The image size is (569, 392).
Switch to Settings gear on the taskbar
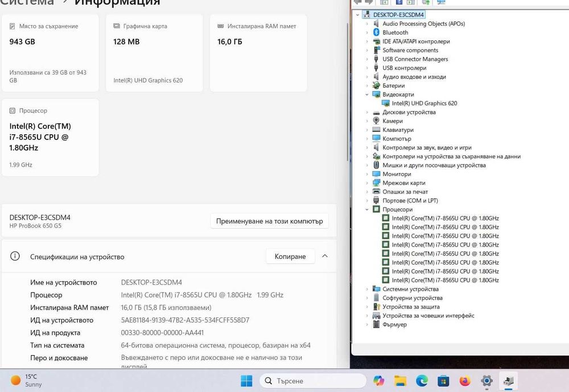coord(486,381)
